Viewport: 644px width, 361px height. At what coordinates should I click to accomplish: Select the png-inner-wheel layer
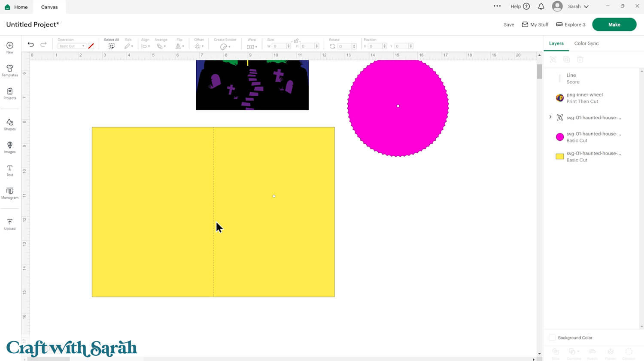[592, 98]
